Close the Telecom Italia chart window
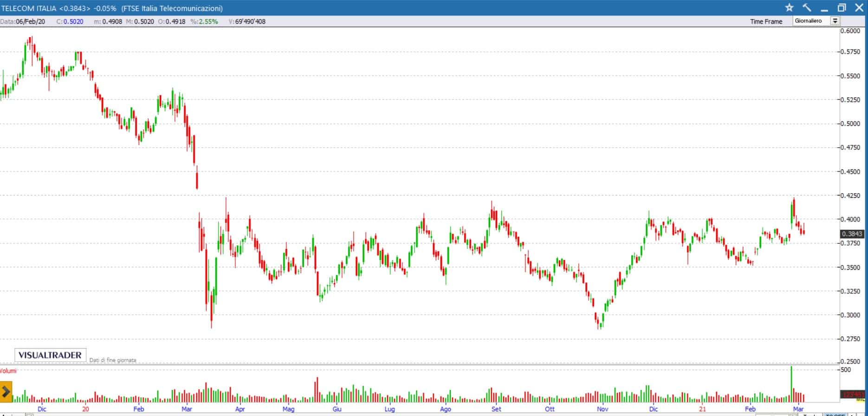Screen dimensions: 868x416 [859, 7]
